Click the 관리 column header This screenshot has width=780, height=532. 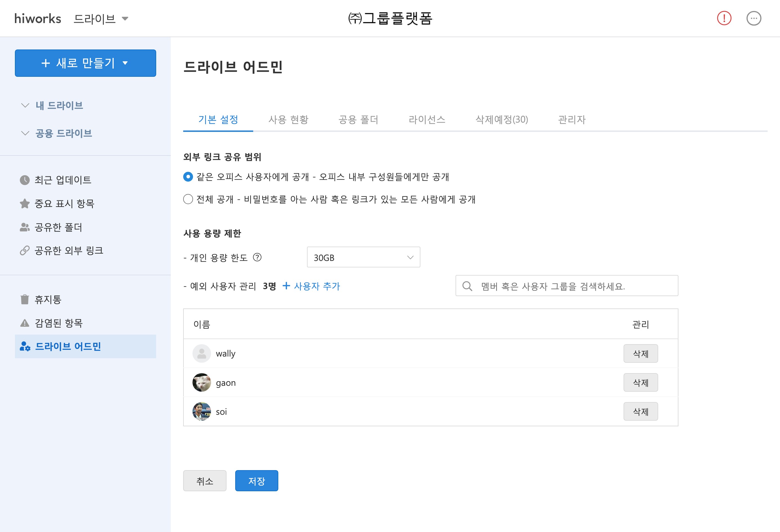[640, 324]
